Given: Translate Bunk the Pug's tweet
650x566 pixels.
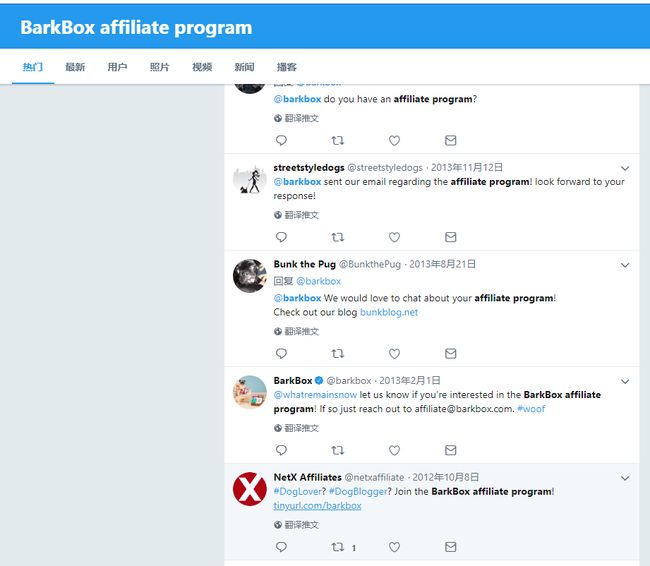Looking at the screenshot, I should coord(296,331).
